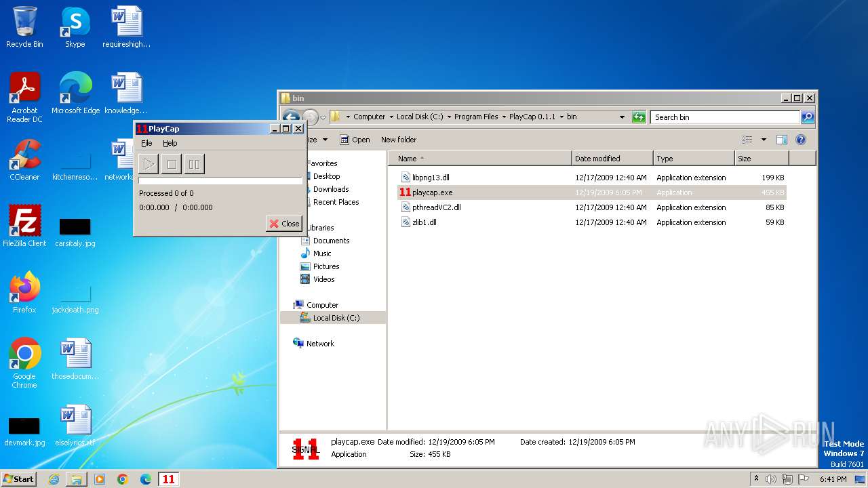Click the refresh address bar button

pyautogui.click(x=639, y=117)
